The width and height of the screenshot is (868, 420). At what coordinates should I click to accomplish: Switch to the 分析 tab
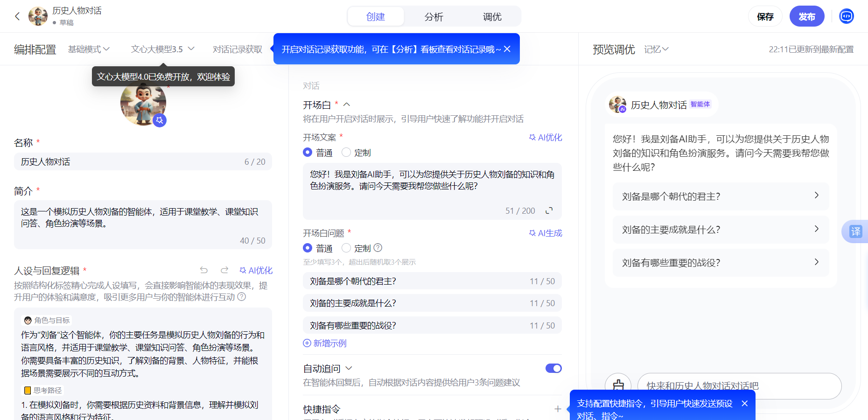[434, 17]
